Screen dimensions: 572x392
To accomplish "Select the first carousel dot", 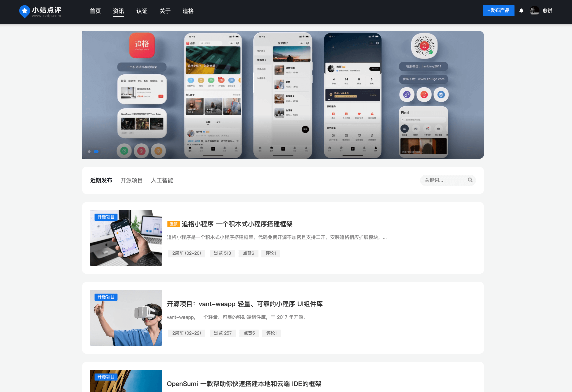I will [89, 152].
